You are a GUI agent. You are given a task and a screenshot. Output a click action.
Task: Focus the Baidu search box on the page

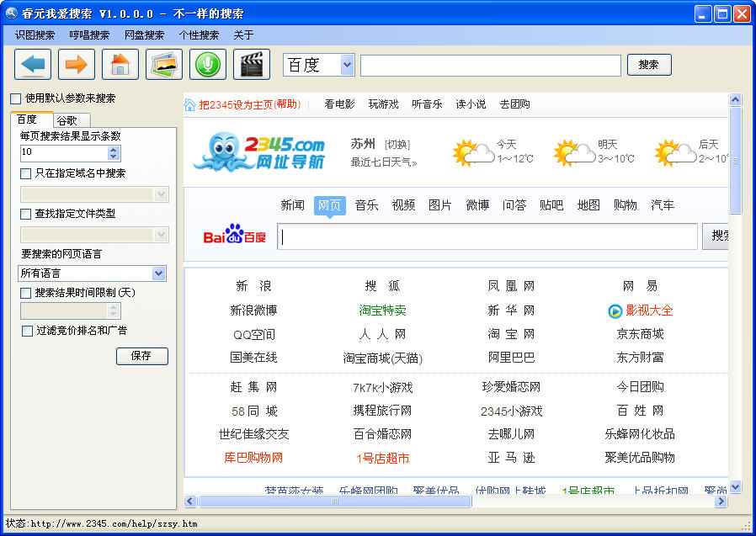coord(487,236)
